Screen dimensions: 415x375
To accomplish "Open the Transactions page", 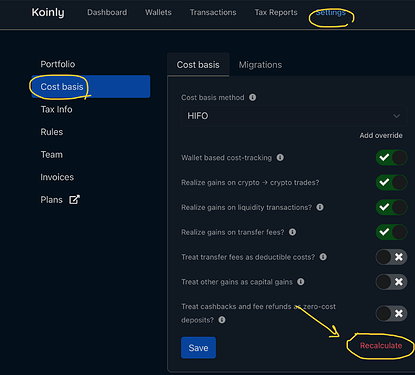I will coord(213,12).
